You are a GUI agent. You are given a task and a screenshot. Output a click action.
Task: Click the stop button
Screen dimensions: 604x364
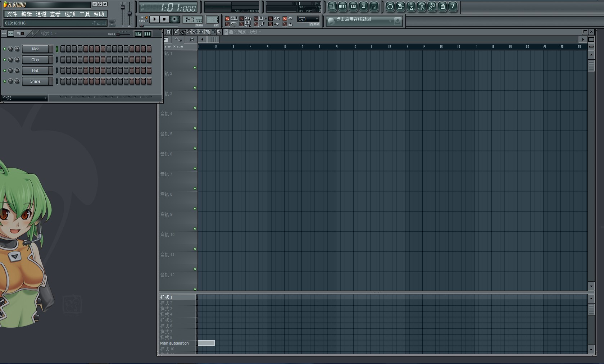click(x=164, y=19)
